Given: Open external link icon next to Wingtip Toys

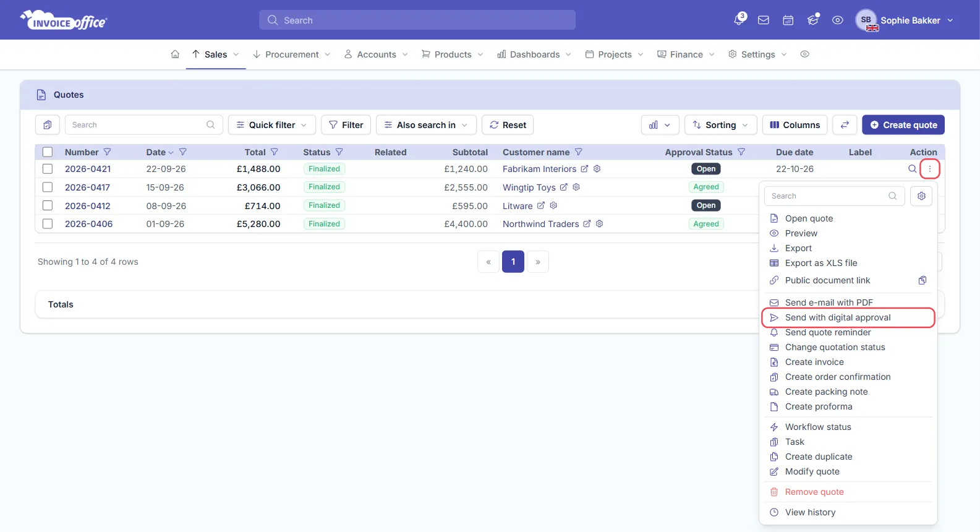Looking at the screenshot, I should (564, 187).
